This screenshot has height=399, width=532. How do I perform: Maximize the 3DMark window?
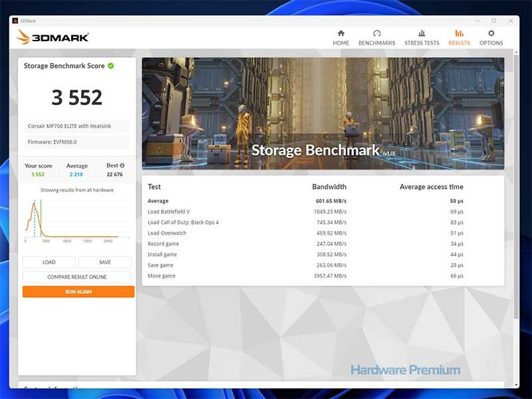pos(494,21)
